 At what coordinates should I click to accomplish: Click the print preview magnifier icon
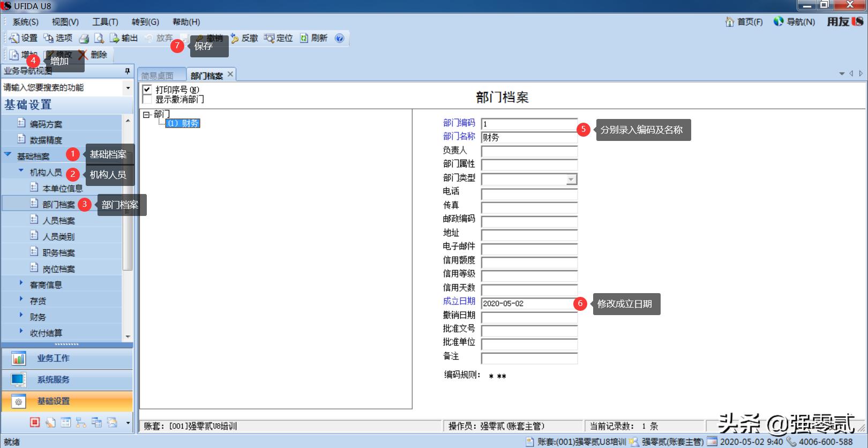(99, 39)
